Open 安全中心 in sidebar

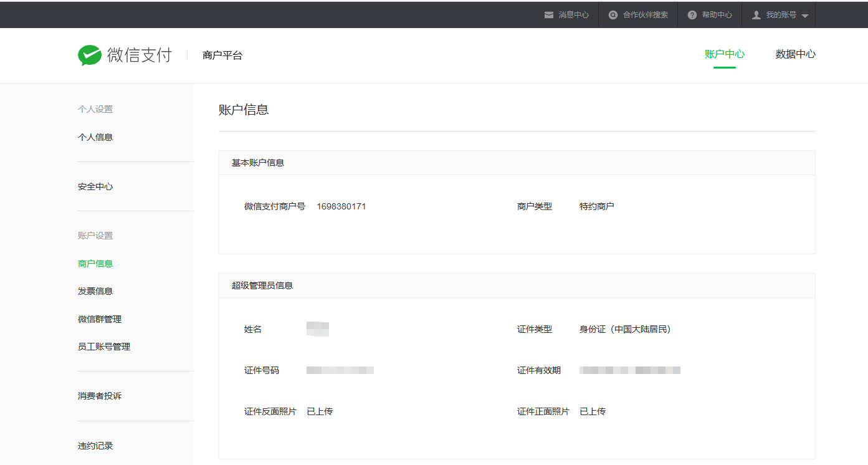click(95, 186)
